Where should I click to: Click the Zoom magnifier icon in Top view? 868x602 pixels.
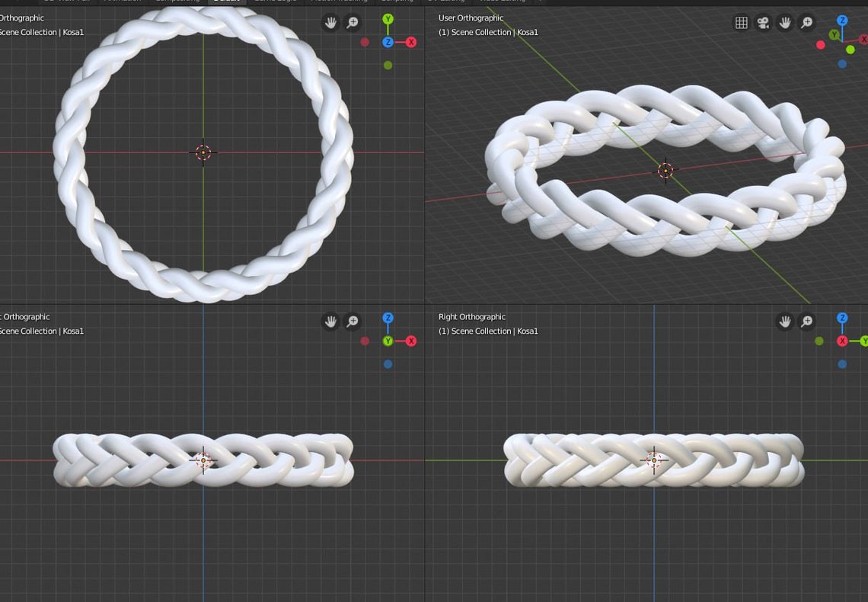click(x=352, y=22)
